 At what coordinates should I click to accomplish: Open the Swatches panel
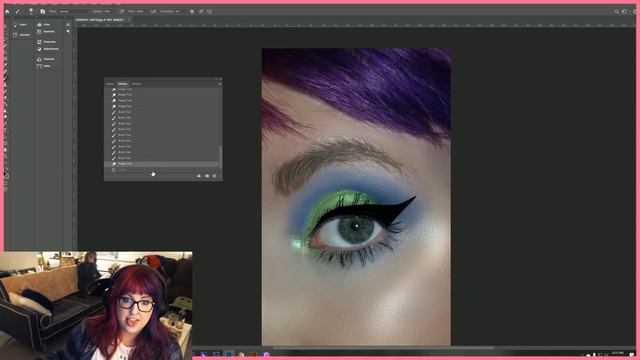click(45, 31)
